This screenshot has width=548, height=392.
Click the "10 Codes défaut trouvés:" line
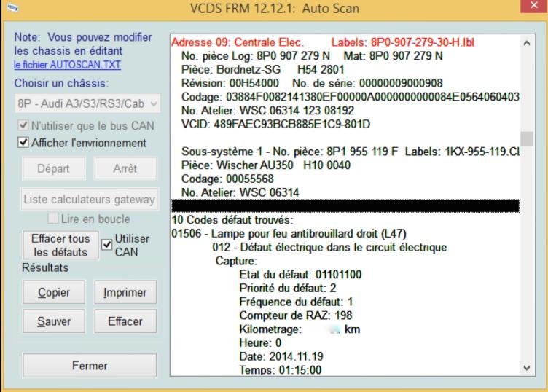232,220
